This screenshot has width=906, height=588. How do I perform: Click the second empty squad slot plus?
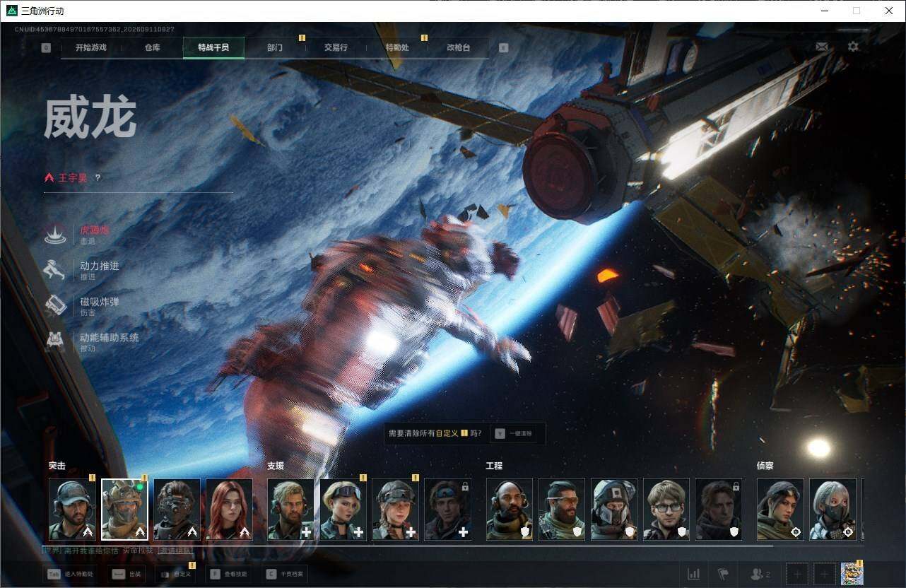[x=824, y=575]
